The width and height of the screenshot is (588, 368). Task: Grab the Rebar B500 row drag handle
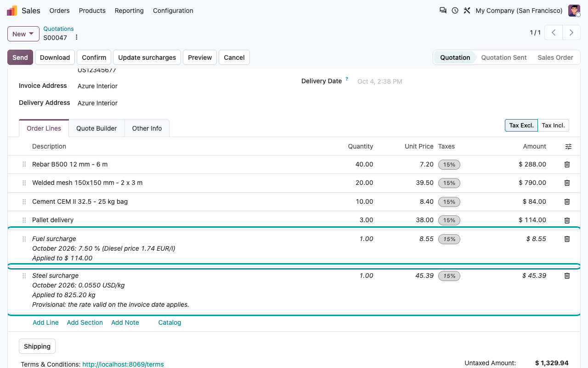[x=24, y=165]
